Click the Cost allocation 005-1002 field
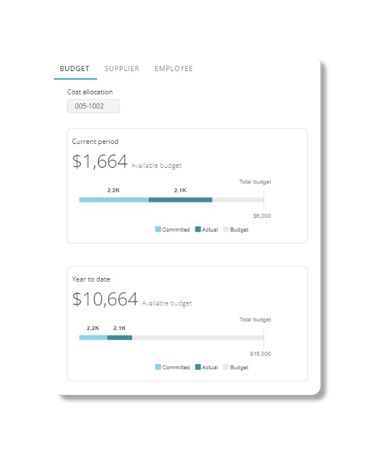Viewport: 379px width, 449px height. click(93, 106)
